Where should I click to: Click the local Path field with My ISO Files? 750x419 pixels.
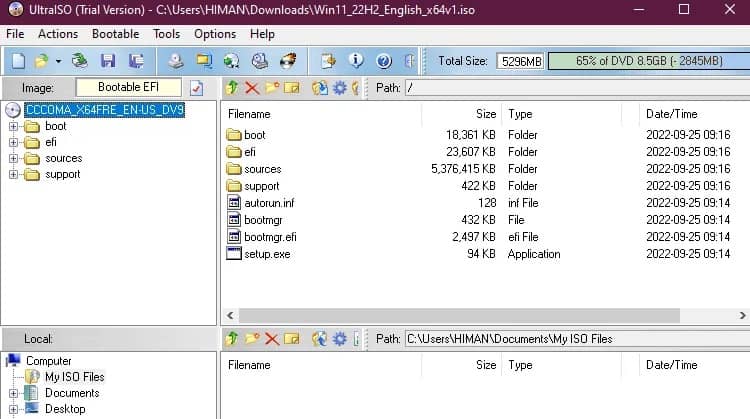577,339
